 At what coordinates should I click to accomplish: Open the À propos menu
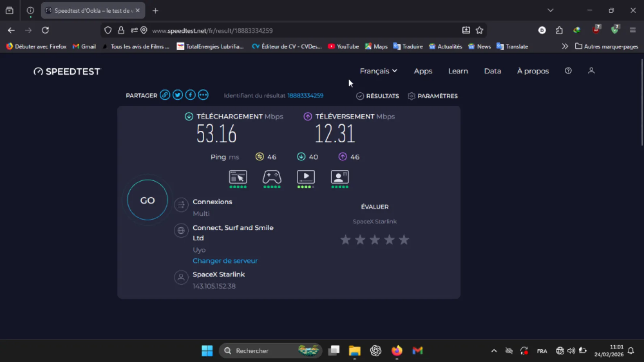coord(533,71)
